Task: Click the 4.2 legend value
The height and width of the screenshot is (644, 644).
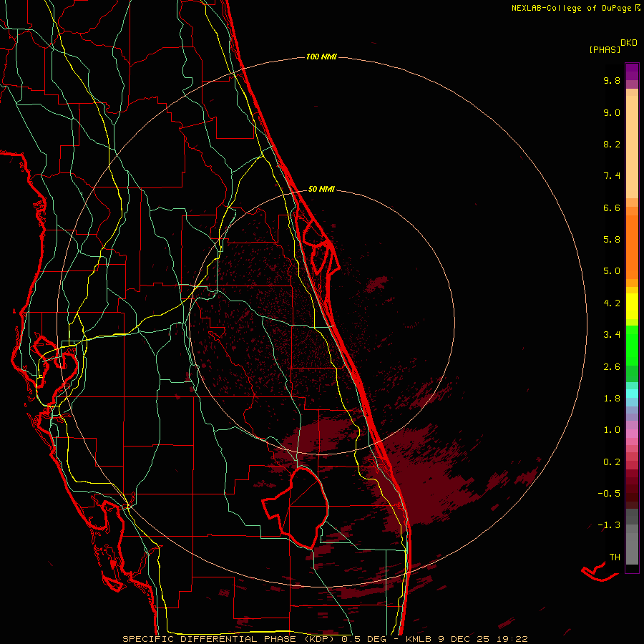Action: coord(612,303)
